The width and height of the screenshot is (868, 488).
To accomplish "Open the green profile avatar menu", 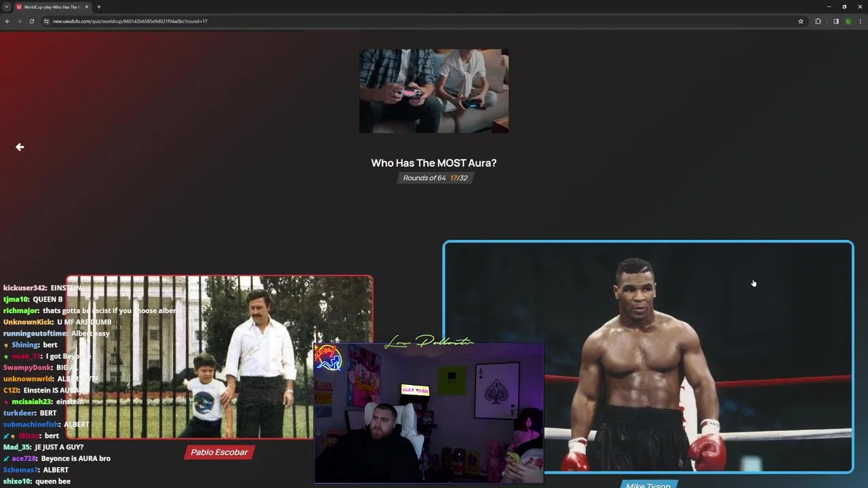I will (x=848, y=21).
